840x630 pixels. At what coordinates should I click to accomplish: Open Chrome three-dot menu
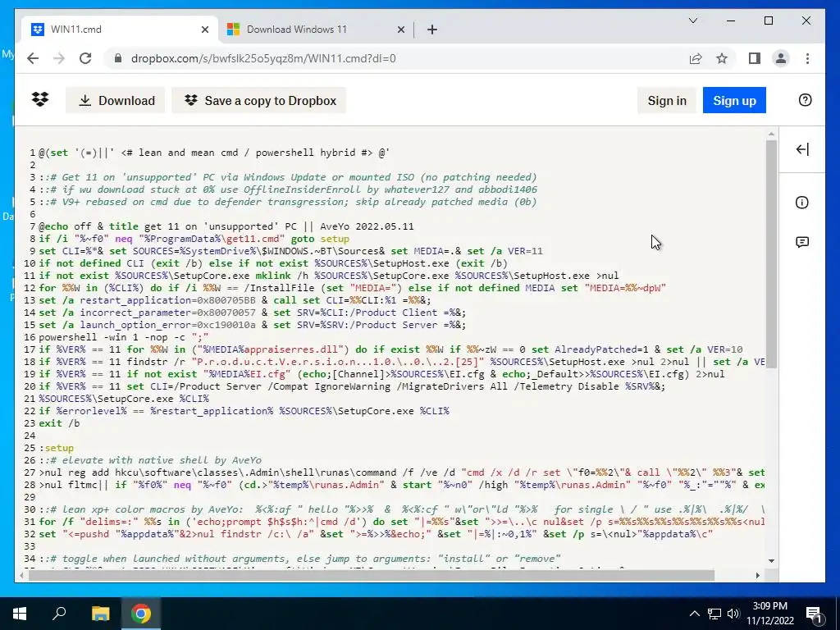pyautogui.click(x=807, y=58)
